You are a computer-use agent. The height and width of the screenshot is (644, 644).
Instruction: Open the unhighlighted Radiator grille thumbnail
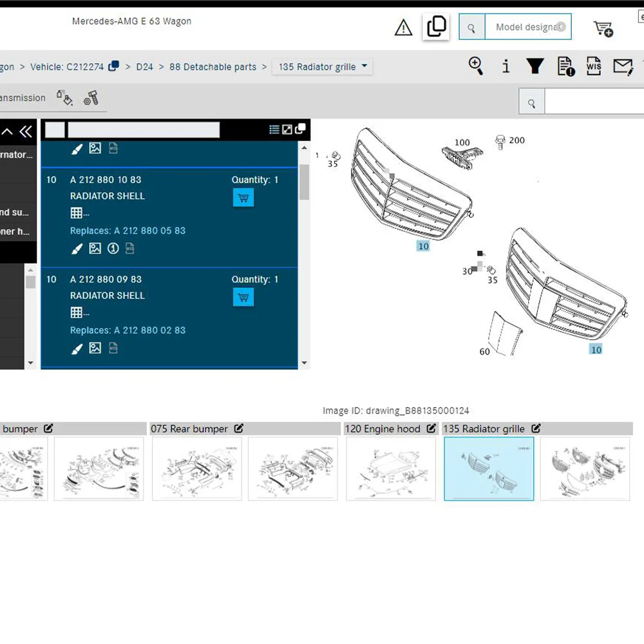pos(585,469)
